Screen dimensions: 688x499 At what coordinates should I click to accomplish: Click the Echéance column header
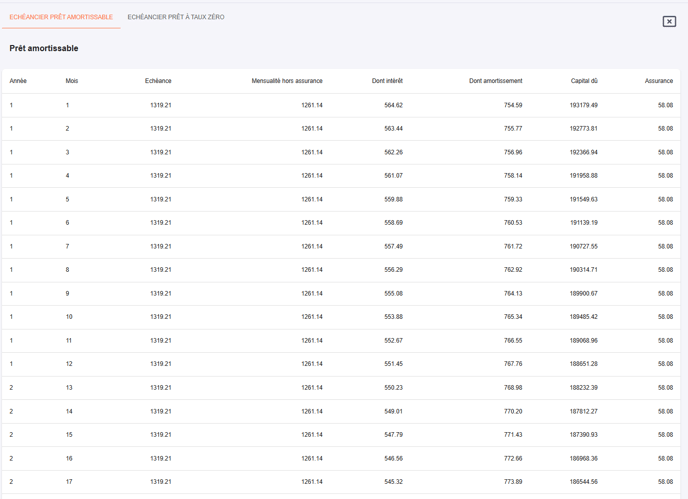tap(158, 81)
